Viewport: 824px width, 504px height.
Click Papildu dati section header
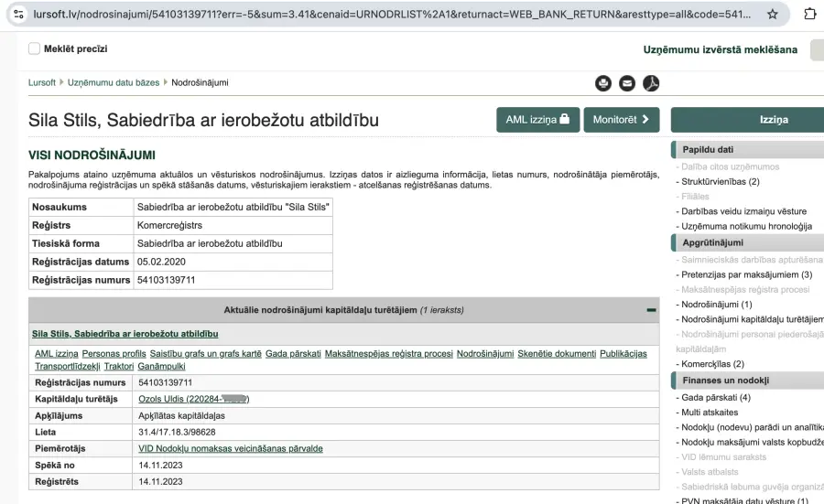point(748,150)
